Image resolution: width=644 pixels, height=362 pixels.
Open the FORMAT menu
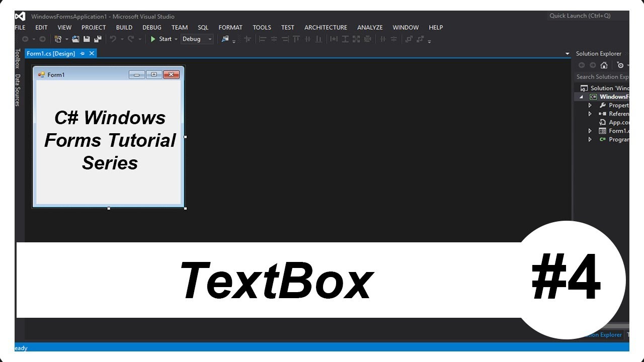point(230,28)
